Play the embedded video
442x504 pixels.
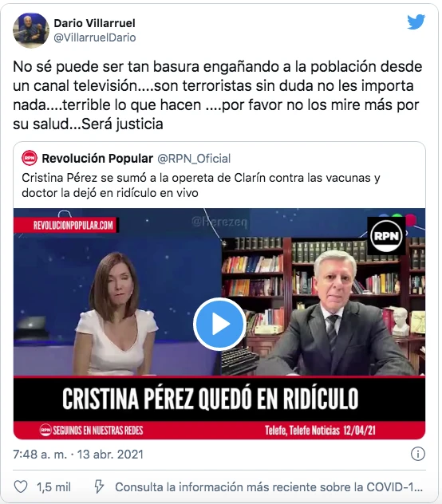pyautogui.click(x=219, y=324)
